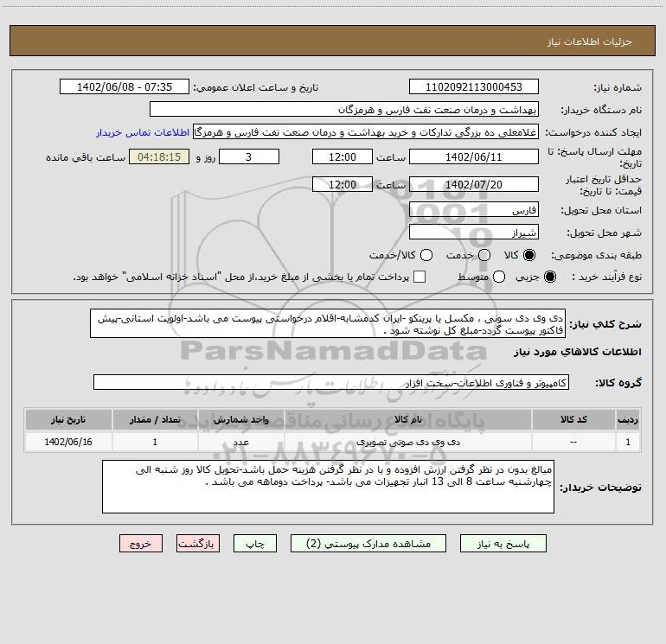Click the ردیف column header
666x644 pixels.
click(x=628, y=419)
